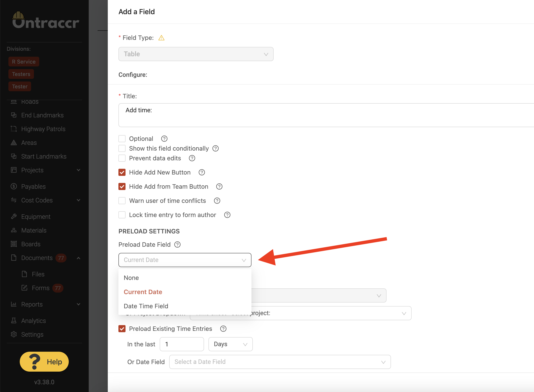
Task: Open the Days unit dropdown
Action: [230, 344]
